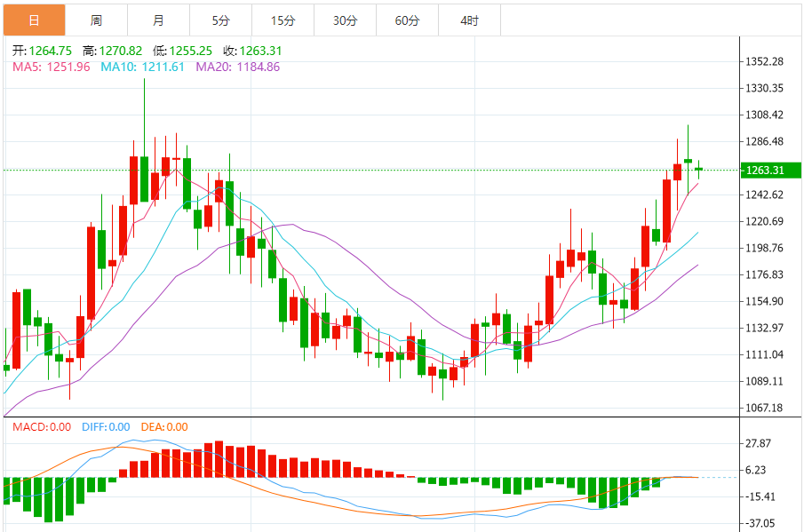
Task: Click the DIFF:0.00 indicator label
Action: pos(106,427)
